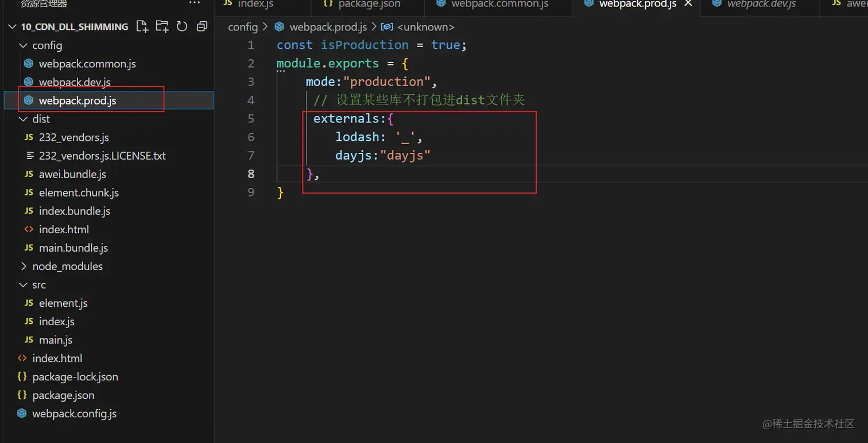
Task: Select the webpack.prod.js editor tab
Action: [x=637, y=5]
